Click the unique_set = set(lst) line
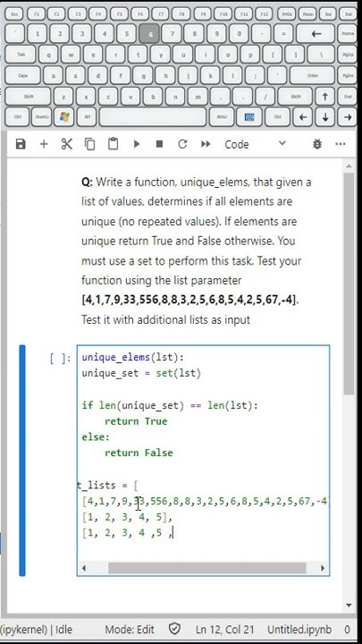 click(x=141, y=373)
